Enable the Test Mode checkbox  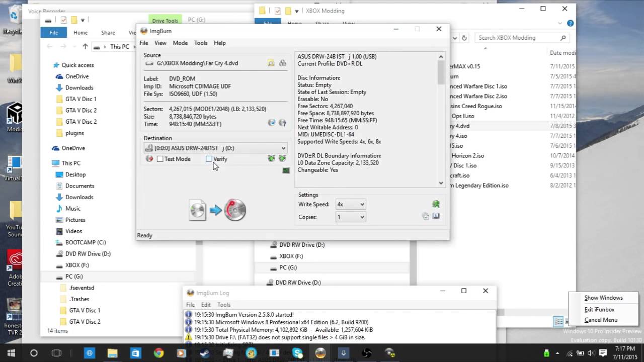(160, 159)
